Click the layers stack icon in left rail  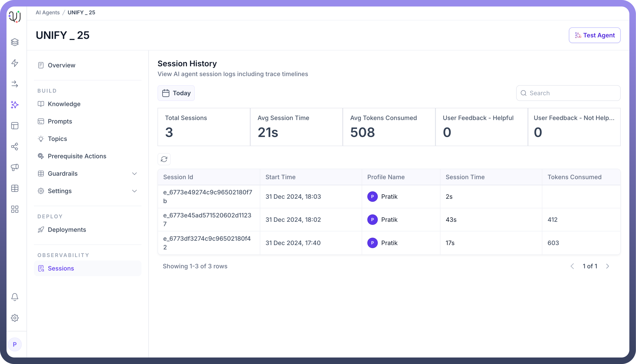tap(15, 42)
